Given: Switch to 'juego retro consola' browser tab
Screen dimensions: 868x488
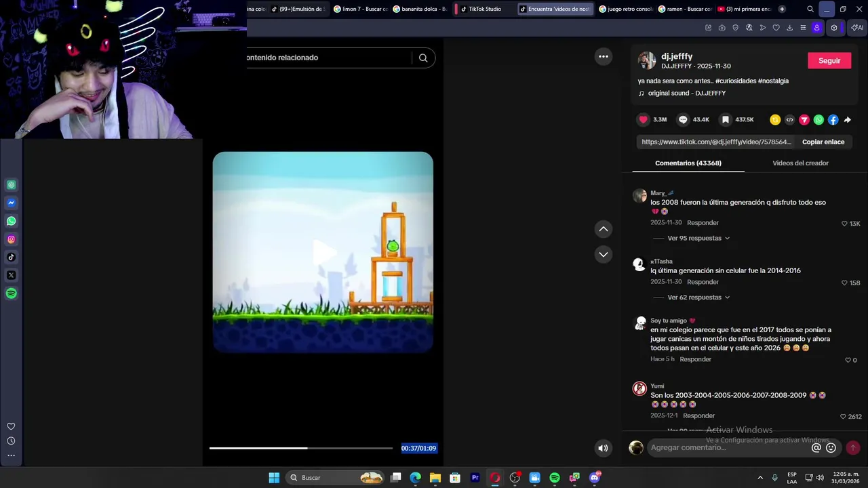Looking at the screenshot, I should tap(625, 9).
